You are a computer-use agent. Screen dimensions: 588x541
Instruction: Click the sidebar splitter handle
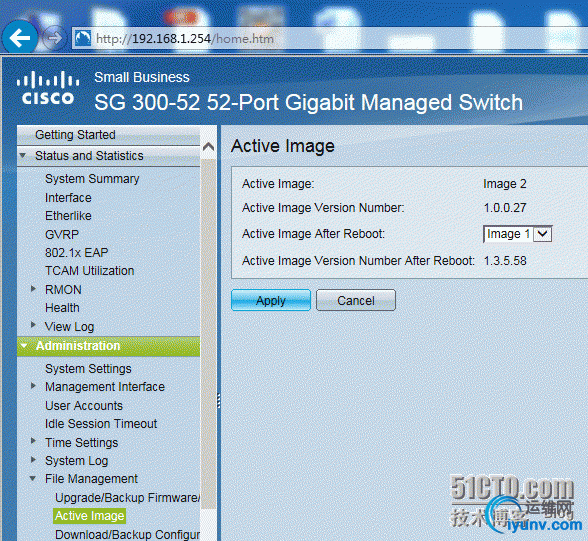click(x=219, y=401)
